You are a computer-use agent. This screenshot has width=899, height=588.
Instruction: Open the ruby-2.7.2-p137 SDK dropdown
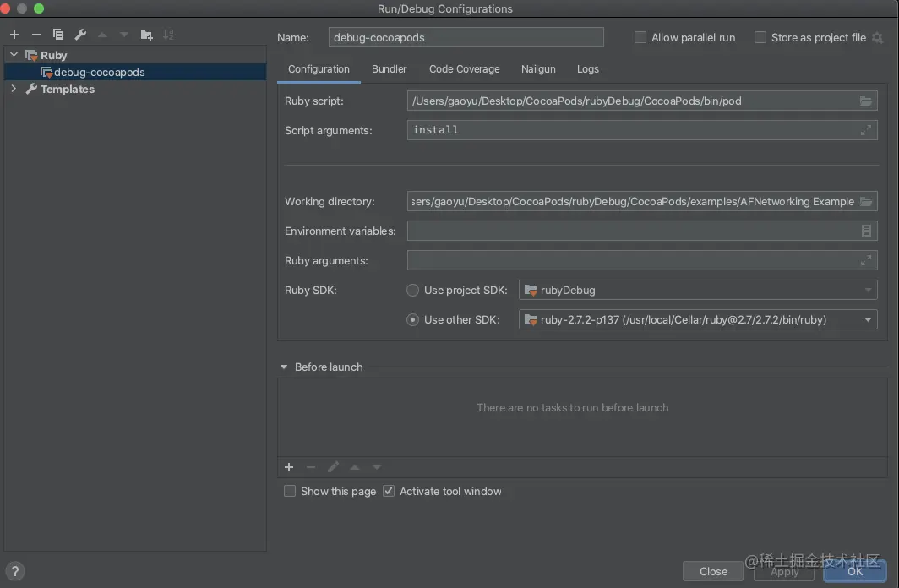(698, 320)
